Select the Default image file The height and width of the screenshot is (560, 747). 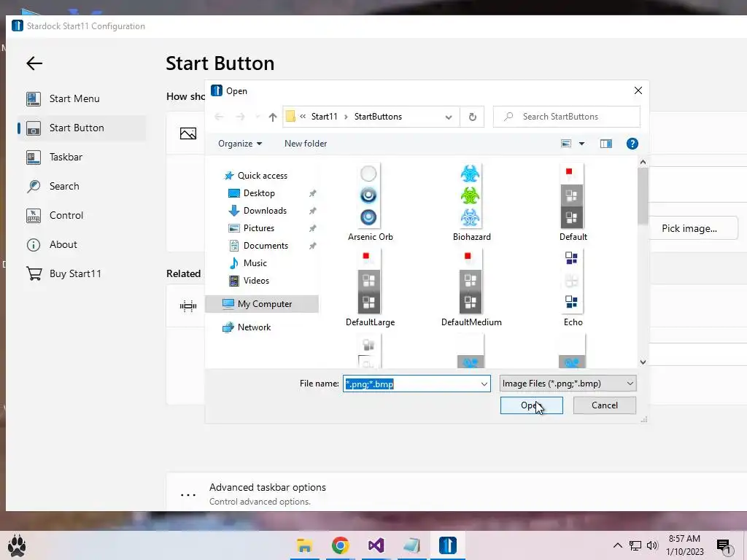(x=573, y=203)
